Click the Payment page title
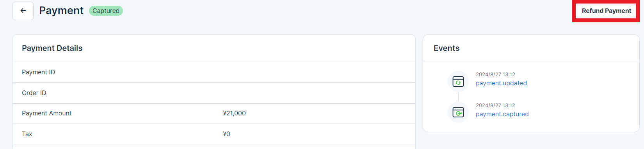This screenshot has width=644, height=149. tap(61, 11)
